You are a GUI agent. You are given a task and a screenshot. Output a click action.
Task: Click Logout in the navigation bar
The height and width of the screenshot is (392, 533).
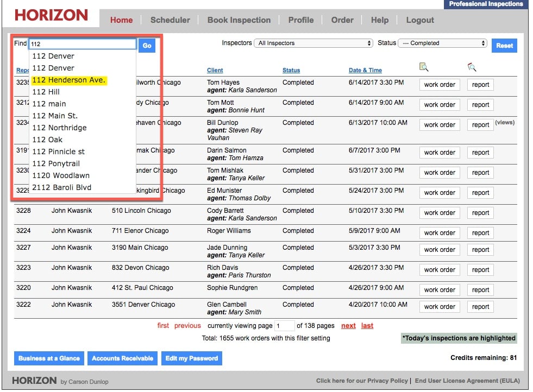[x=420, y=20]
